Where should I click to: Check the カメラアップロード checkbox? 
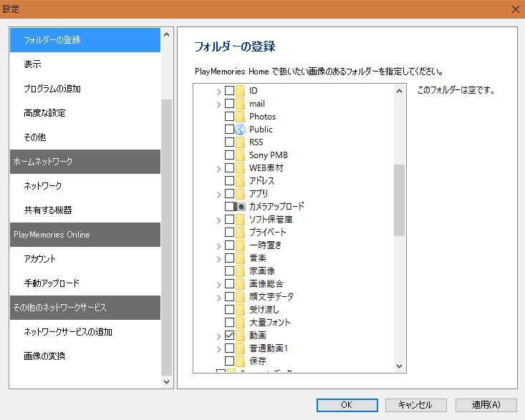click(229, 206)
